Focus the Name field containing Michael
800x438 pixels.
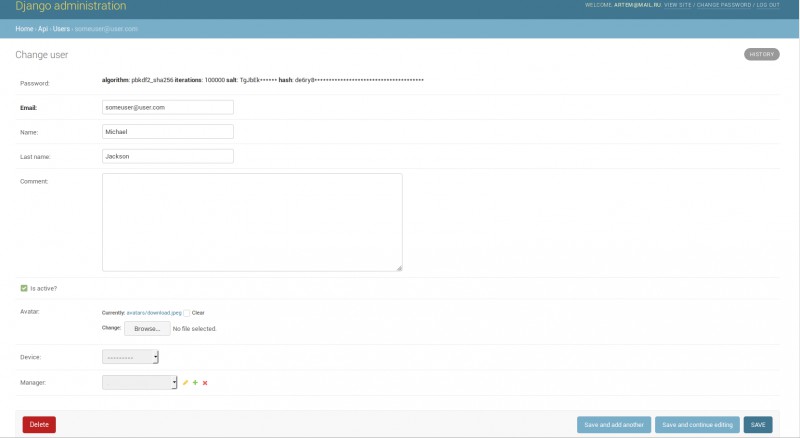coord(168,132)
